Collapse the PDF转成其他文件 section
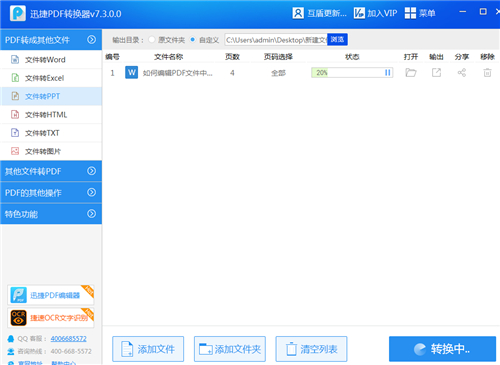The width and height of the screenshot is (500, 365). click(x=91, y=40)
